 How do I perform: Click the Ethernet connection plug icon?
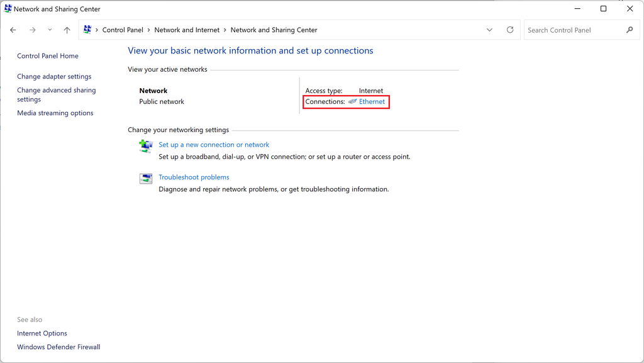point(352,102)
